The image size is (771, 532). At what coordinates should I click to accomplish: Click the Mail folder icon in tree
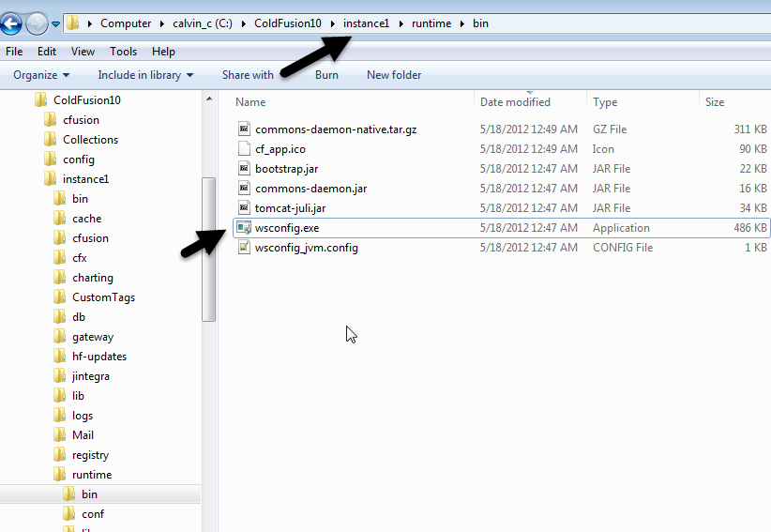click(59, 434)
